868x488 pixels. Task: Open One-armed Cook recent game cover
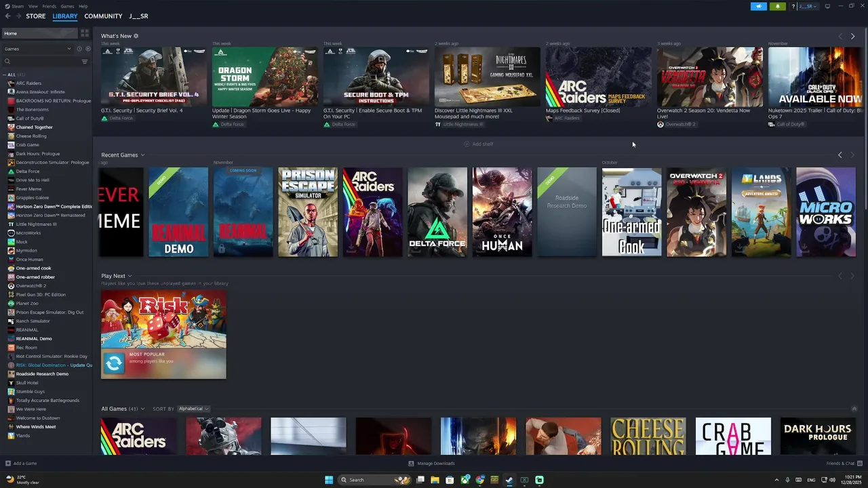click(x=632, y=212)
